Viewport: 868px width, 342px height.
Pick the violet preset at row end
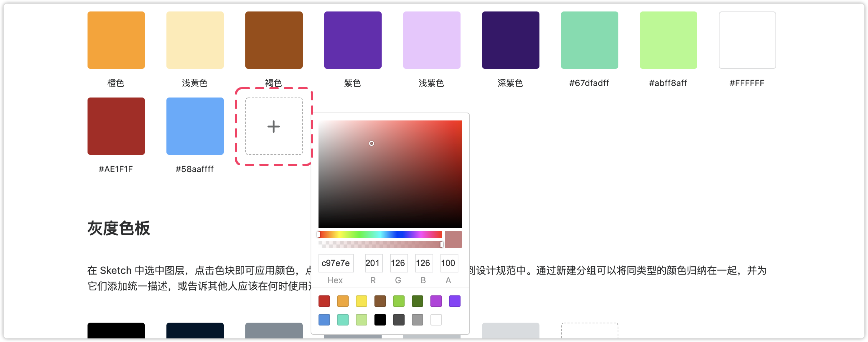(455, 301)
